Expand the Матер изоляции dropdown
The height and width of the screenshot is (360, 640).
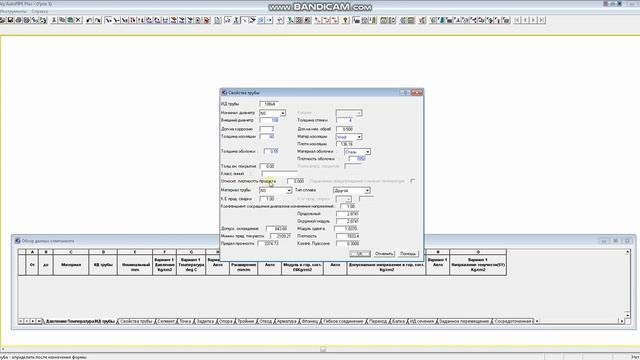pos(359,137)
